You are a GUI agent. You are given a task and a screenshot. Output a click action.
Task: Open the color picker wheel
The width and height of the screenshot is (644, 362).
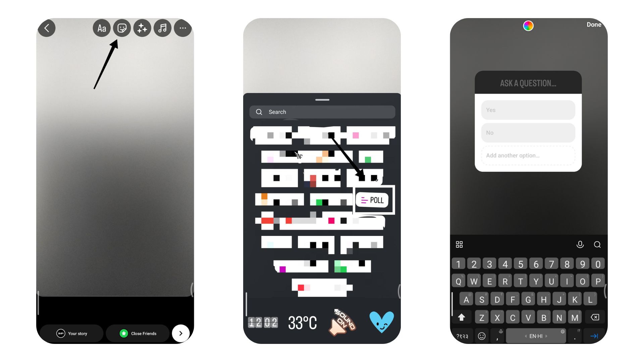click(529, 25)
